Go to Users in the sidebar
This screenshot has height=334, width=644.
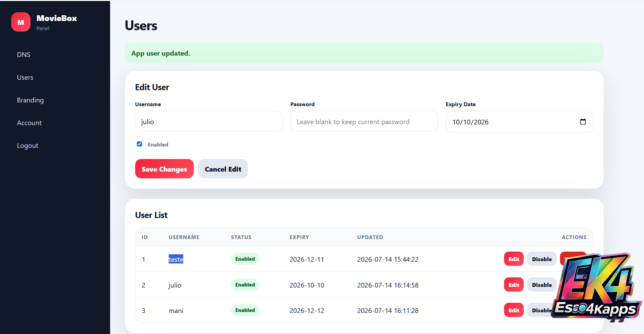[x=25, y=77]
